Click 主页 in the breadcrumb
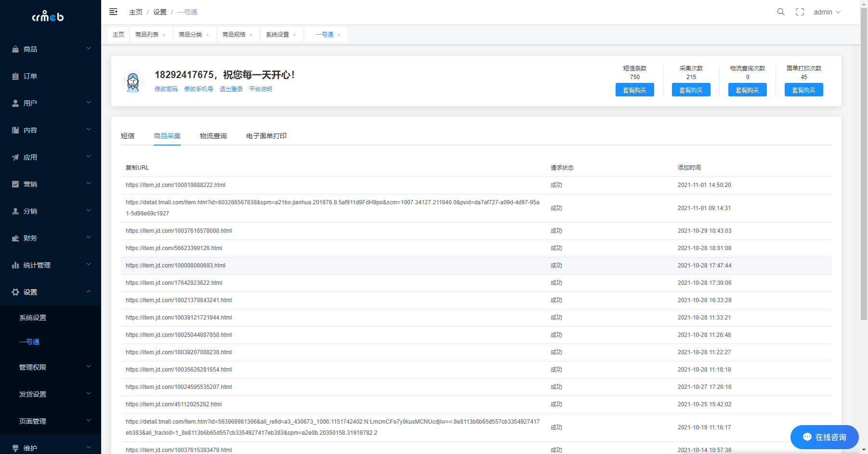This screenshot has width=868, height=454. click(x=136, y=12)
